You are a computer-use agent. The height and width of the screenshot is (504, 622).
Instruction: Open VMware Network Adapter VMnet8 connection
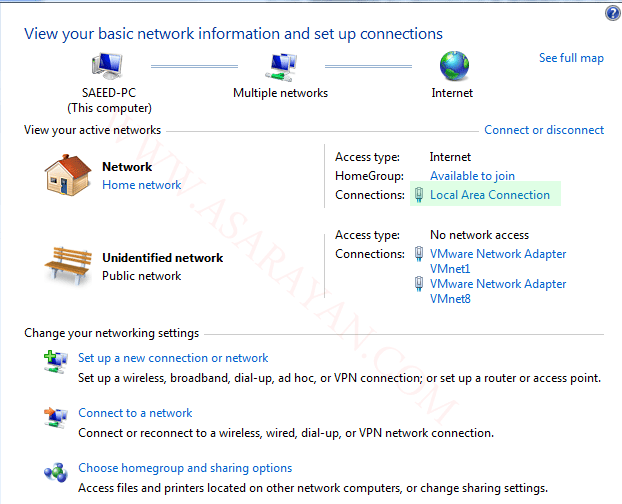tap(498, 291)
